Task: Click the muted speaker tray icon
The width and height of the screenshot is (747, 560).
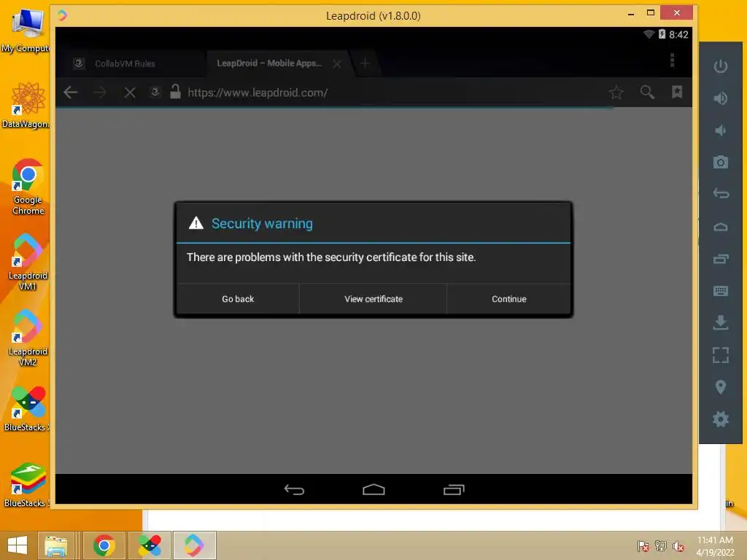Action: (678, 545)
